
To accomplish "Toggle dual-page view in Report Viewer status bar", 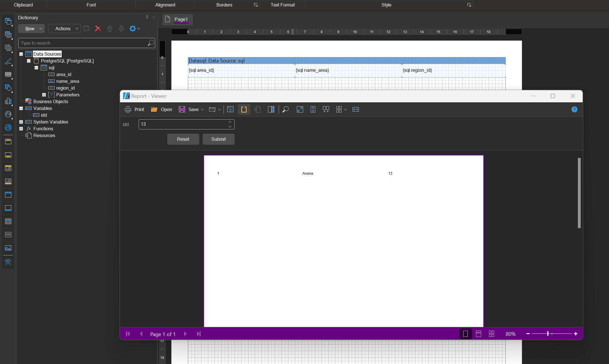I will tap(479, 334).
